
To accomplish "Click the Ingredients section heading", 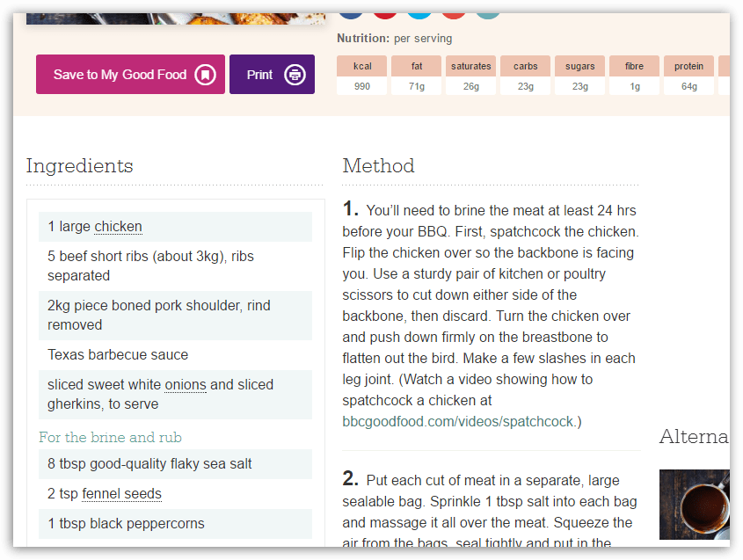I will [x=80, y=166].
